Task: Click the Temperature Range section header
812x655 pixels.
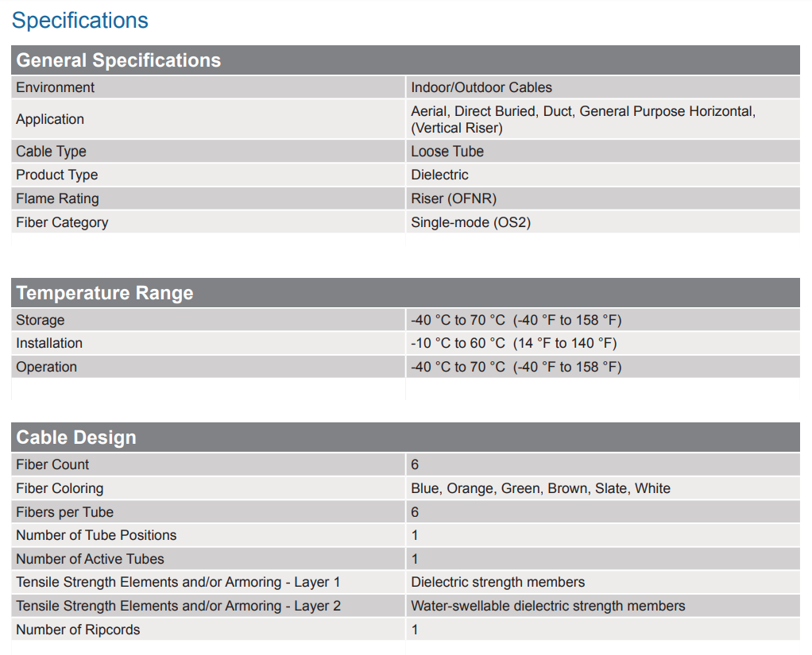Action: coord(105,293)
